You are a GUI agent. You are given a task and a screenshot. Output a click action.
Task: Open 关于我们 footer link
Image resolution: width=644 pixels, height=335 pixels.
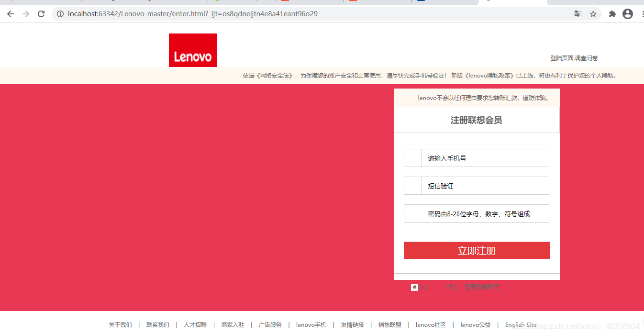click(x=120, y=325)
